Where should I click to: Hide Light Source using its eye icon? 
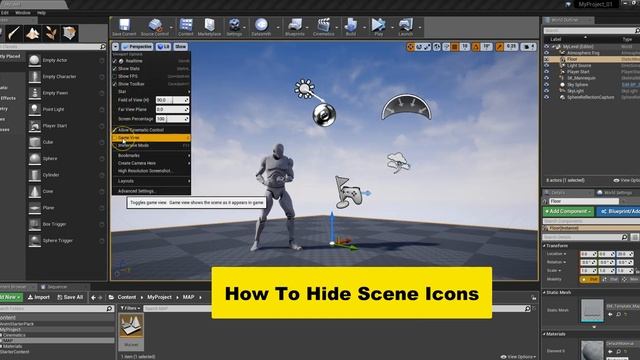click(x=547, y=65)
